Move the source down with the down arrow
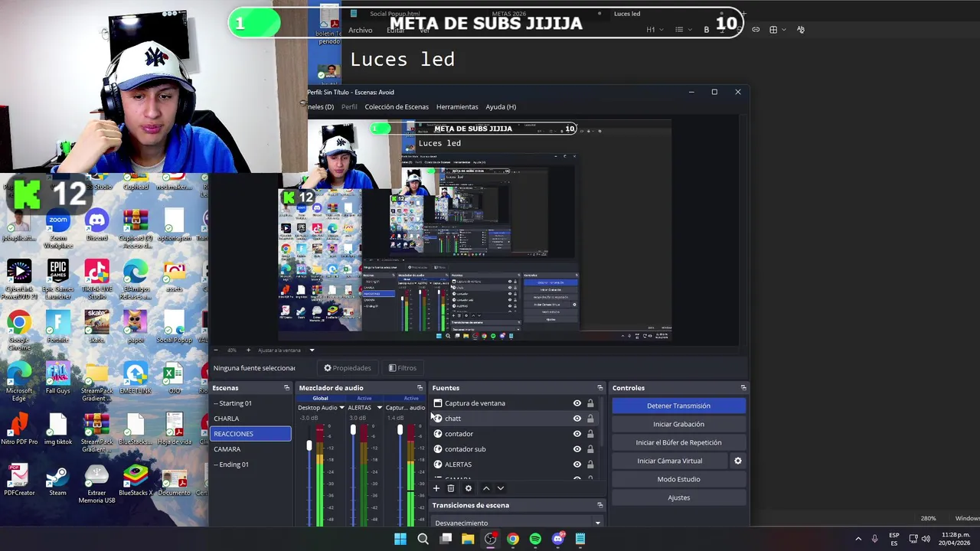980x551 pixels. [x=501, y=488]
